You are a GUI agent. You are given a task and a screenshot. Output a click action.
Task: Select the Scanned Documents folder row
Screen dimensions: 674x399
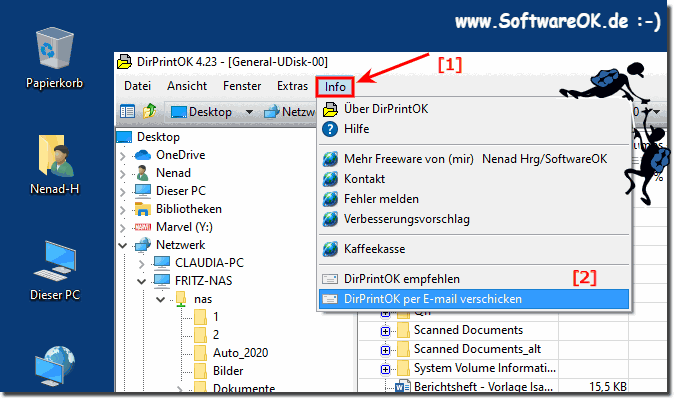[468, 330]
